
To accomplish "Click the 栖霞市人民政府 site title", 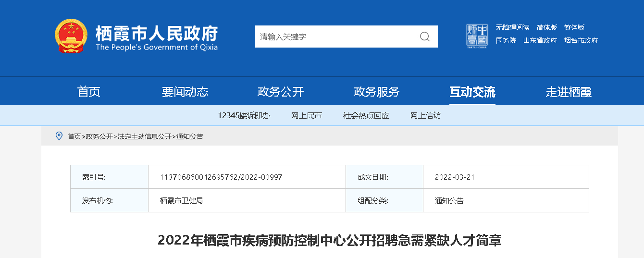I will click(x=157, y=33).
